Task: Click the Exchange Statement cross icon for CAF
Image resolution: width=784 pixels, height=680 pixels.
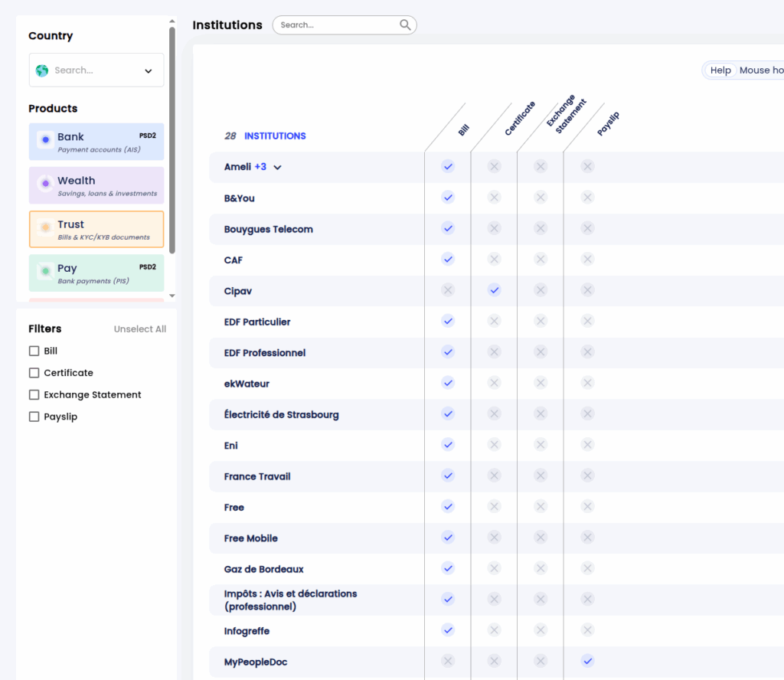Action: pyautogui.click(x=541, y=260)
